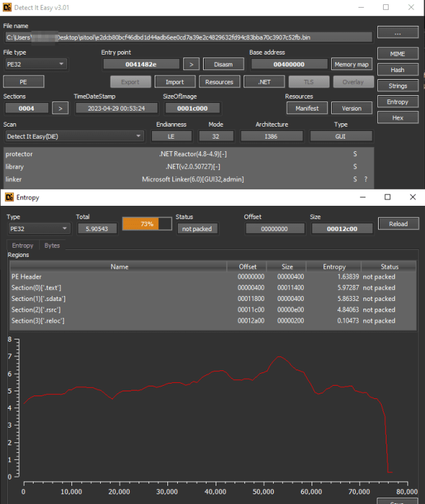Click the Reload button
Viewport: 425px width, 504px height.
[x=398, y=224]
